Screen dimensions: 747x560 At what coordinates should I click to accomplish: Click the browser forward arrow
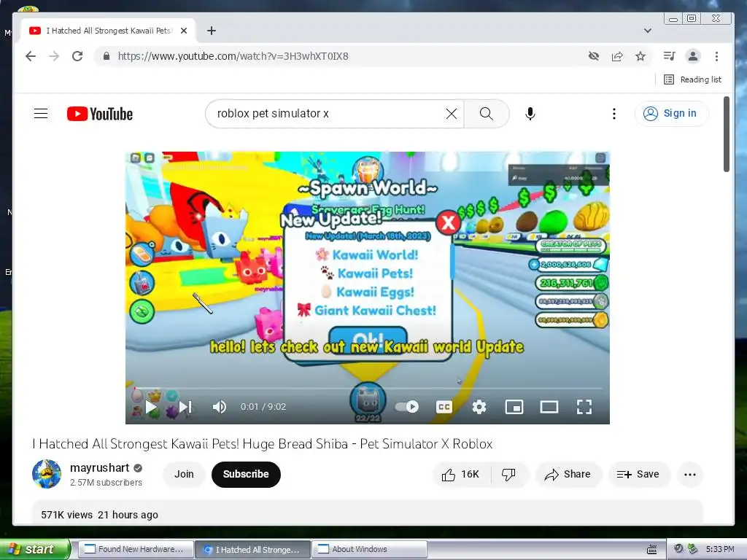pos(54,56)
